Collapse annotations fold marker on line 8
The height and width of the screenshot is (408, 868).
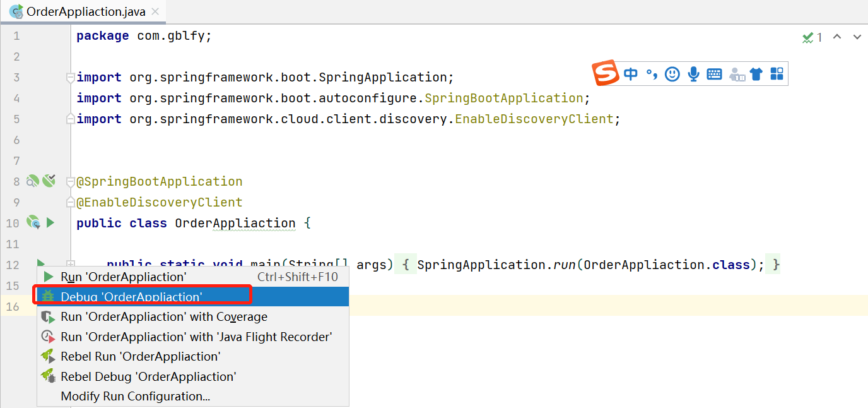coord(70,182)
